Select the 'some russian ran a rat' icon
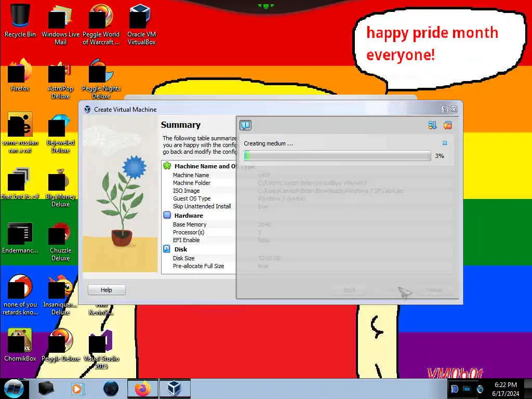The width and height of the screenshot is (532, 399). 20,133
